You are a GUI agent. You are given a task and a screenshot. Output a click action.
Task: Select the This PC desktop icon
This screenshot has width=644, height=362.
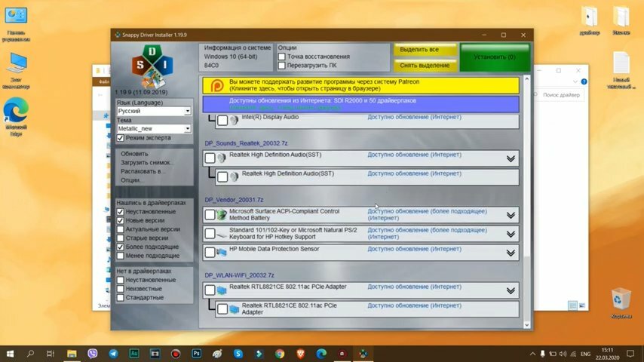(16, 71)
